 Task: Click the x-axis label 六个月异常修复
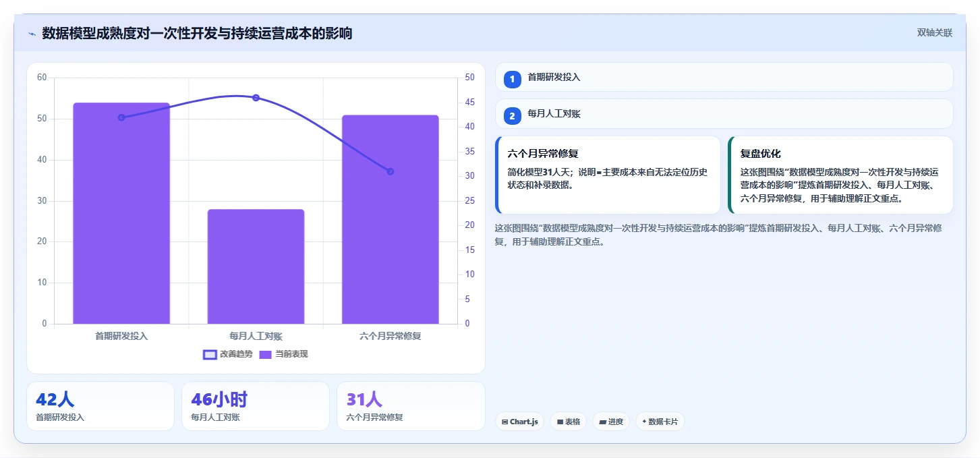390,336
